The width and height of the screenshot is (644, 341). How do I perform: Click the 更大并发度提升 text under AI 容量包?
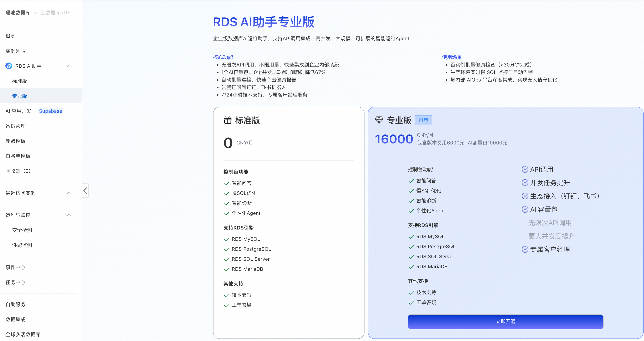552,236
